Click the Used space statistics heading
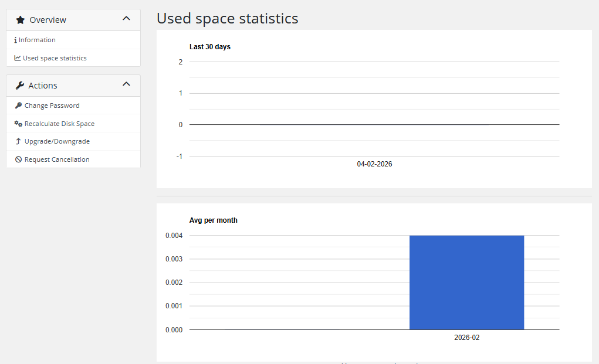This screenshot has height=364, width=599. point(228,18)
